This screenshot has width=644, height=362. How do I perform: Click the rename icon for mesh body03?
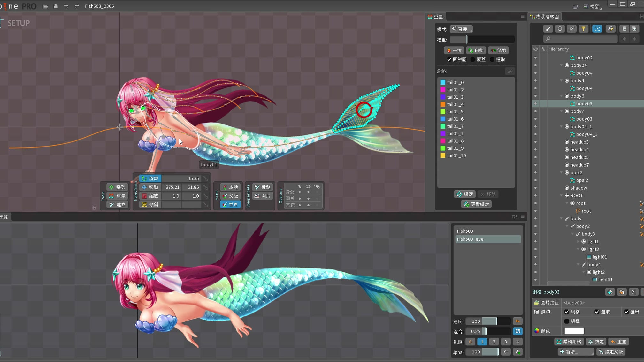[x=633, y=292]
